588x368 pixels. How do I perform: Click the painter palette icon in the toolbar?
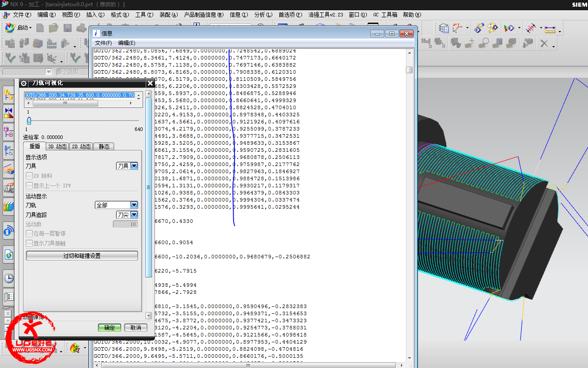coord(493,28)
